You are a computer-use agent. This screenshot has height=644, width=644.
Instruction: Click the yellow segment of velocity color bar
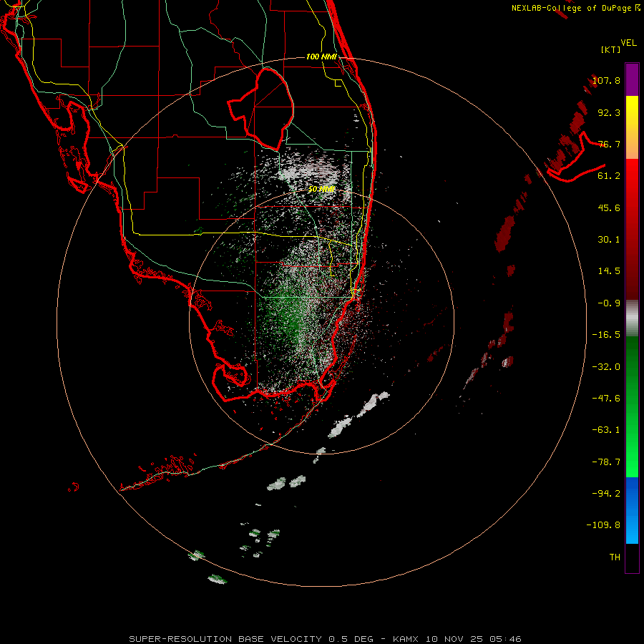(x=632, y=127)
